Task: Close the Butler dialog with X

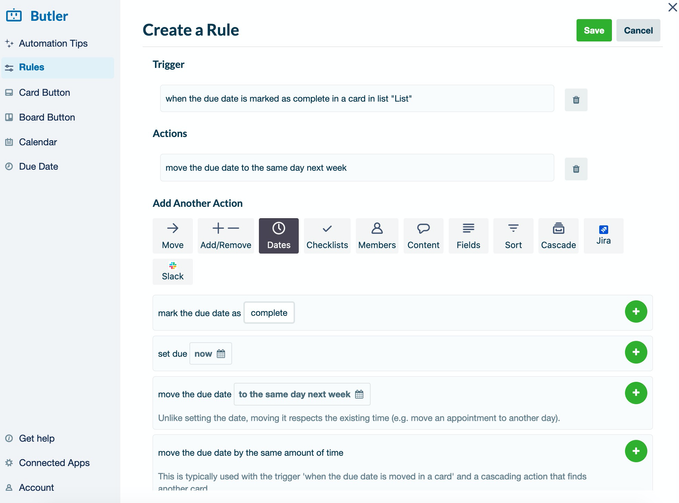Action: pyautogui.click(x=672, y=7)
